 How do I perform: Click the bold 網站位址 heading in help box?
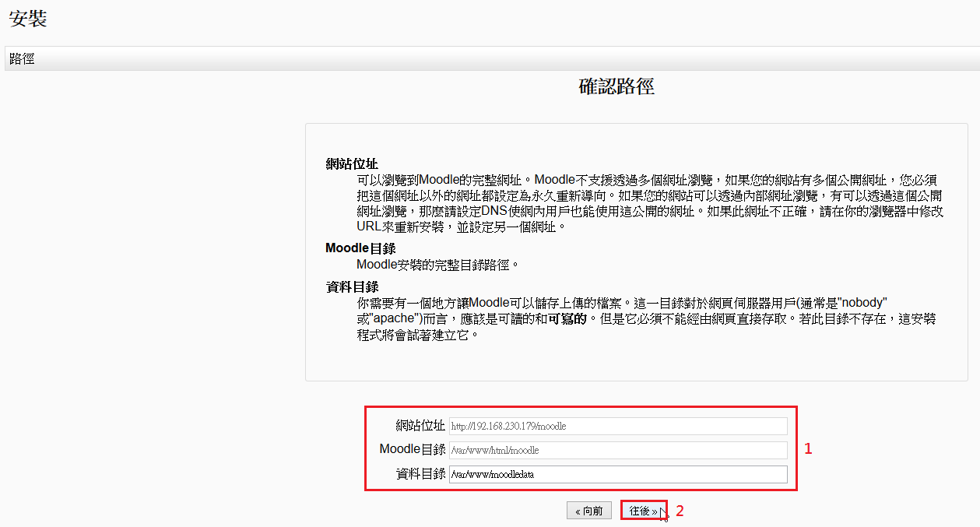(352, 163)
